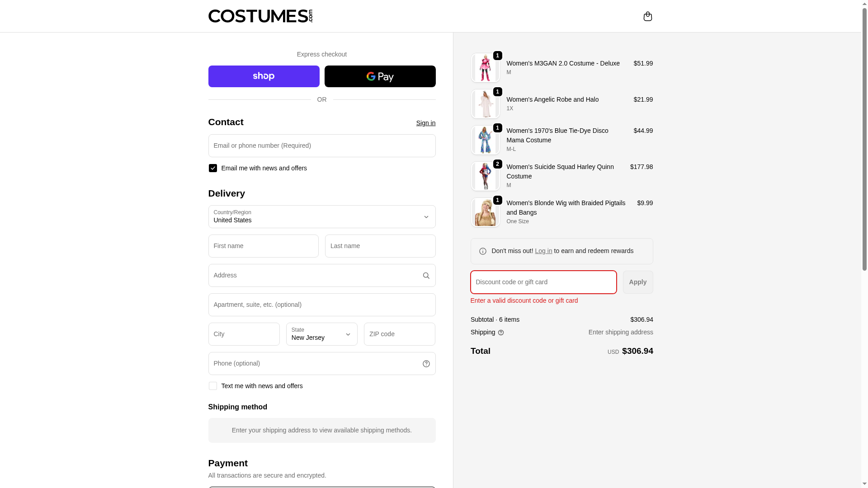The width and height of the screenshot is (868, 488).
Task: Pay with Google Pay express button
Action: [380, 76]
